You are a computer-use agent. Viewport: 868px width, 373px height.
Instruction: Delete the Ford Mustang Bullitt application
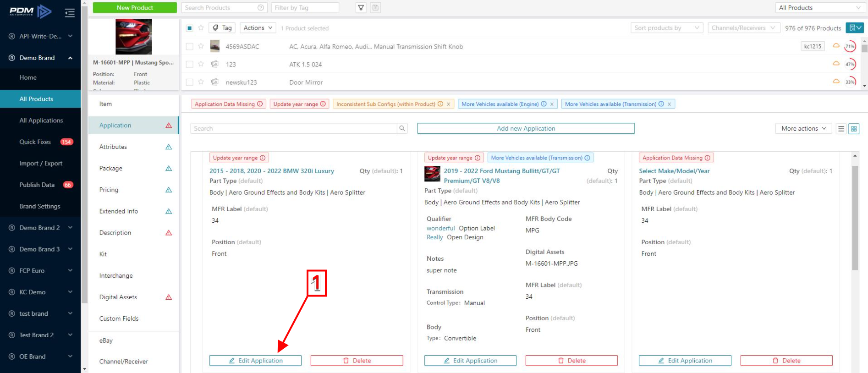571,361
